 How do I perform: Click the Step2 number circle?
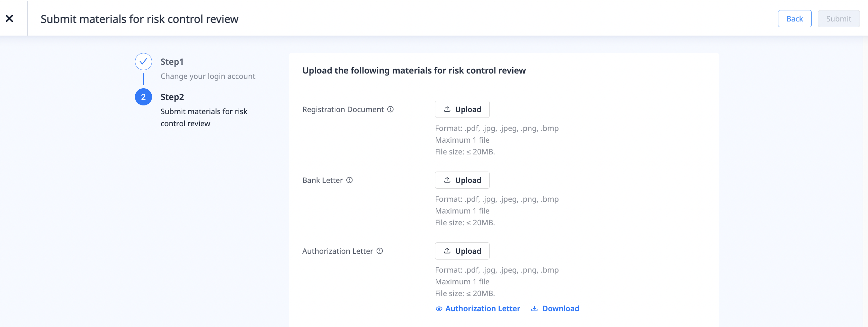click(143, 97)
